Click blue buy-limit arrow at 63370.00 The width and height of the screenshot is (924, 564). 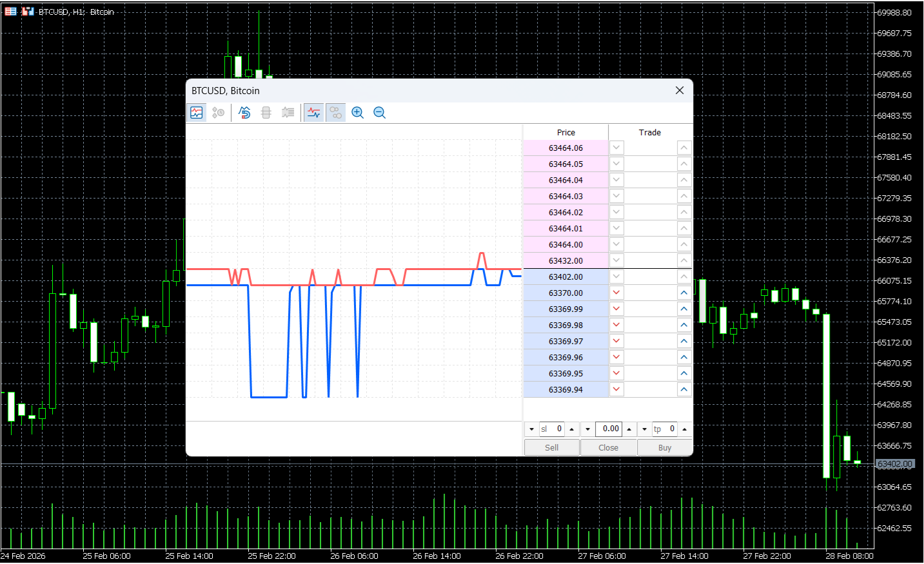click(684, 293)
